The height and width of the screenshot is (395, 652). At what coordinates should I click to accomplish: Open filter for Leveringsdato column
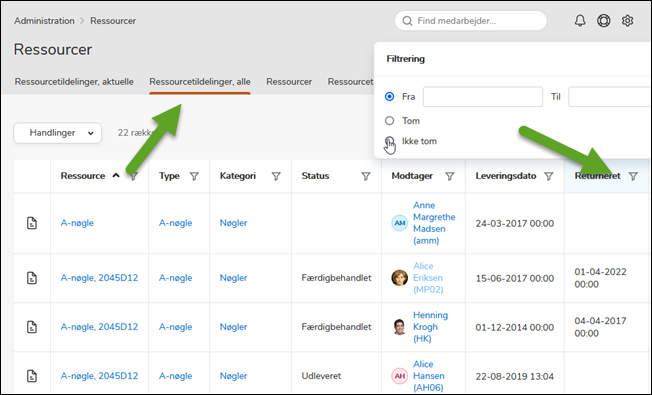click(x=549, y=176)
